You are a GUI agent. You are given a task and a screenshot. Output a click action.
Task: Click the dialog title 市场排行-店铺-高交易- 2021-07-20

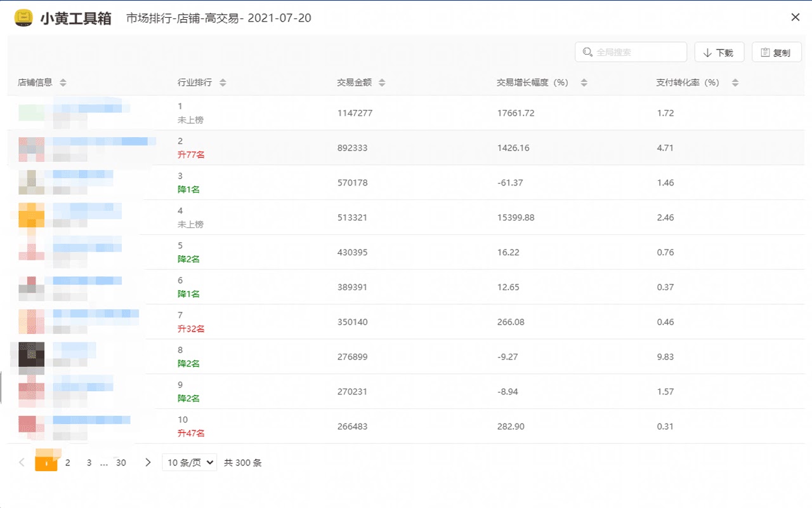pyautogui.click(x=219, y=18)
